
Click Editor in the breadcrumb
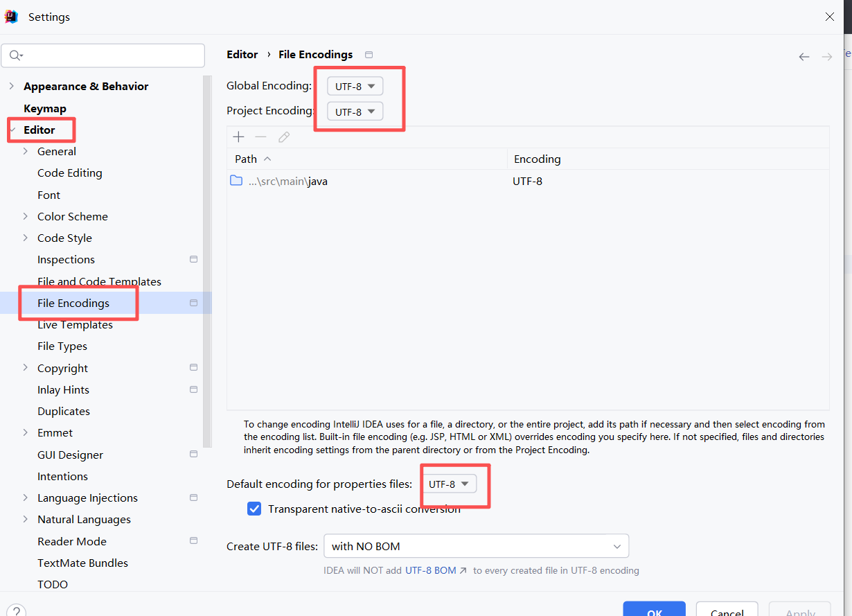pyautogui.click(x=242, y=54)
